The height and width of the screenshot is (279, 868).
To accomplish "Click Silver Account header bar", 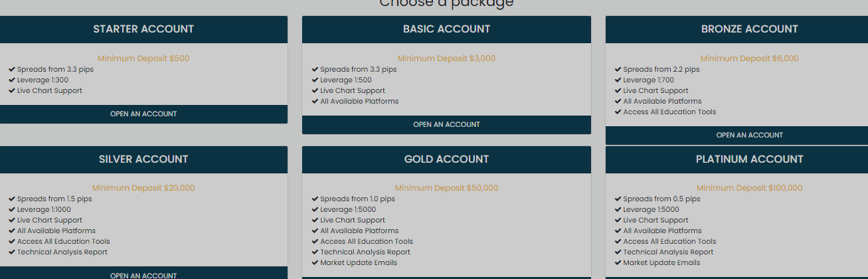I will [x=143, y=159].
